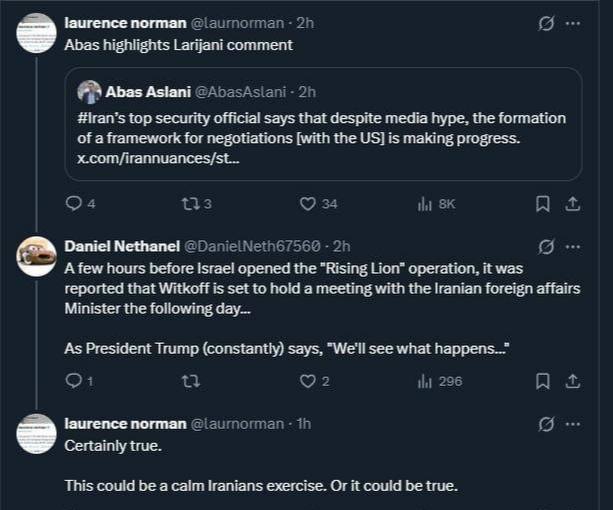Share Daniel Nethanel's tweet
The image size is (613, 510).
click(x=573, y=380)
